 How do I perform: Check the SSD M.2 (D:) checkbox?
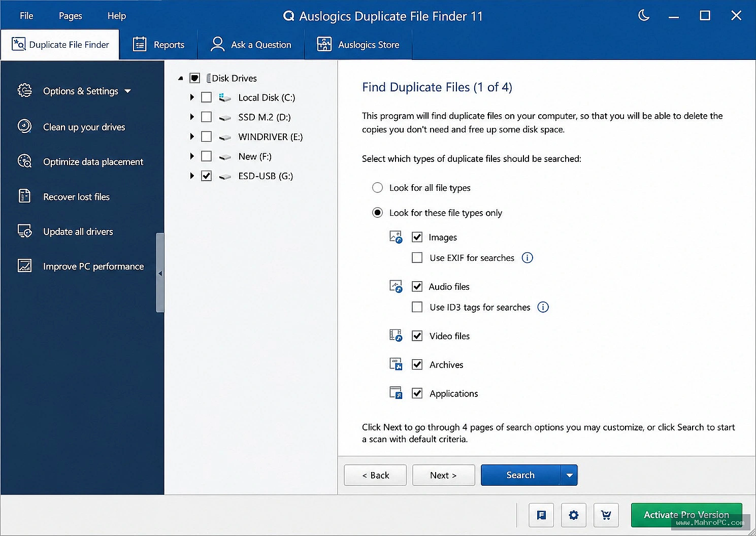click(x=206, y=117)
